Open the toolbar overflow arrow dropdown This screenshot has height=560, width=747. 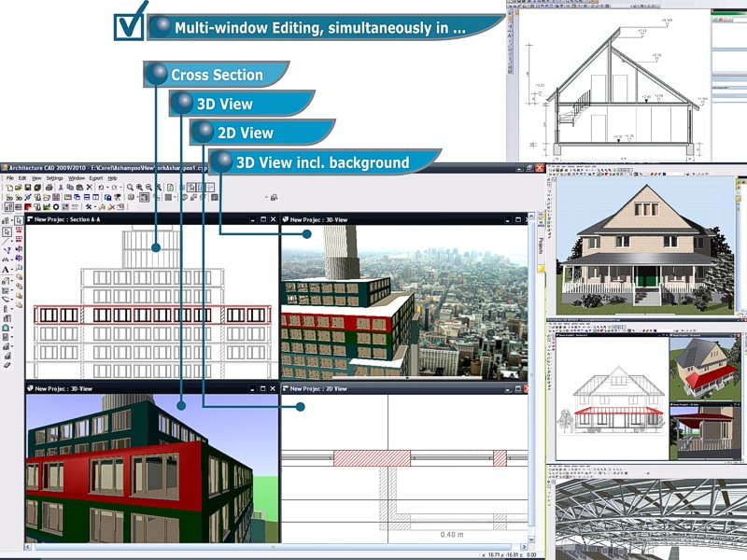click(267, 196)
